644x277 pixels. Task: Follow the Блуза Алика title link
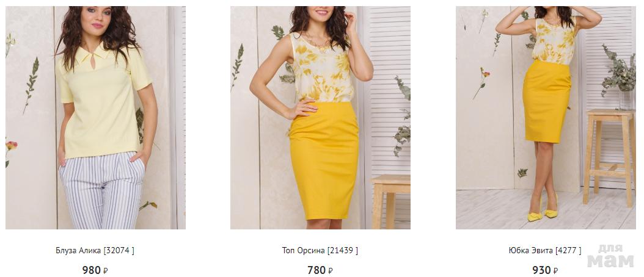click(95, 250)
